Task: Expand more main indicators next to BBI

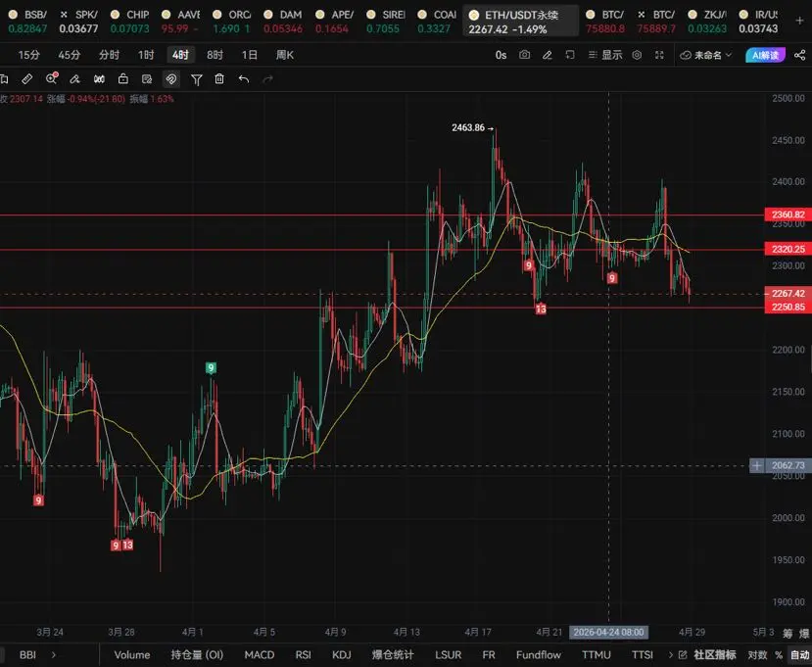Action: [x=53, y=655]
